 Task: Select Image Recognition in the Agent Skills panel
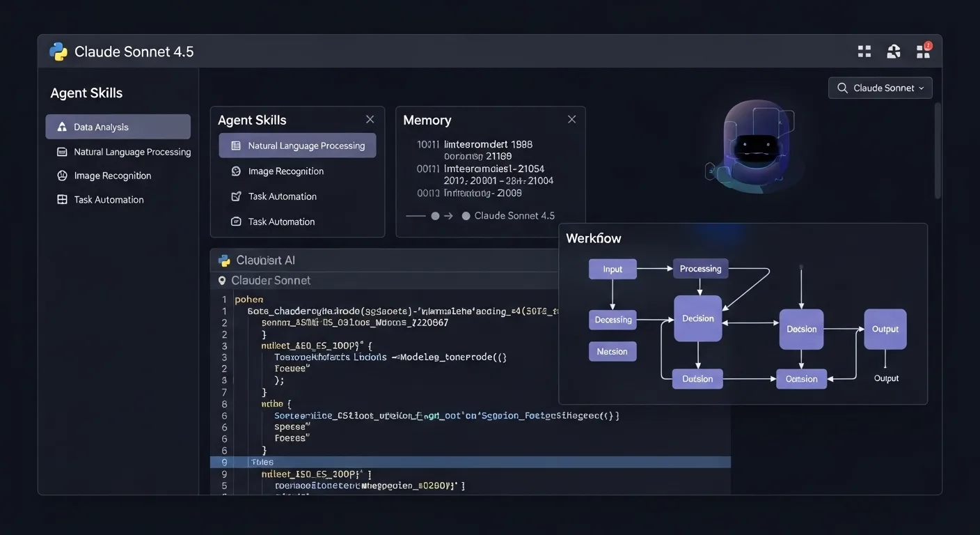(285, 171)
